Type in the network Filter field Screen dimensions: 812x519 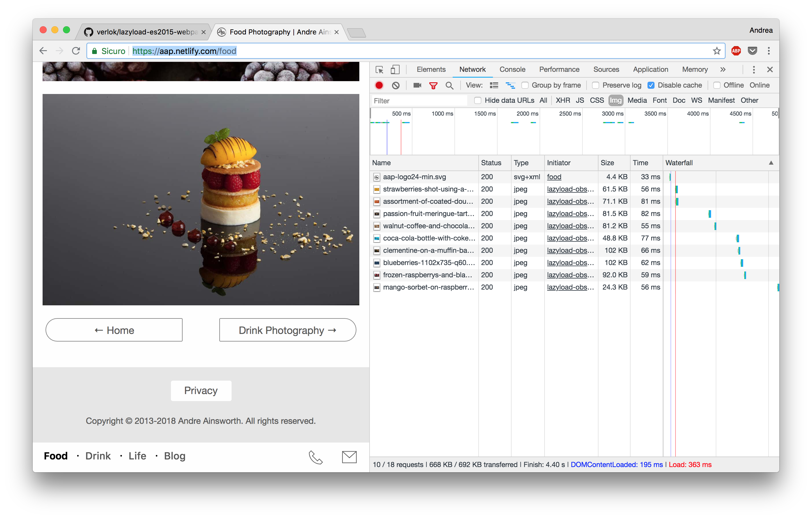point(418,100)
